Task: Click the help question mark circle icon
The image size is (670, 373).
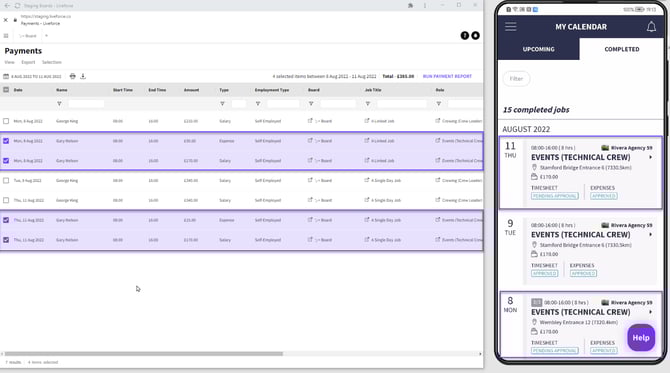Action: 464,35
